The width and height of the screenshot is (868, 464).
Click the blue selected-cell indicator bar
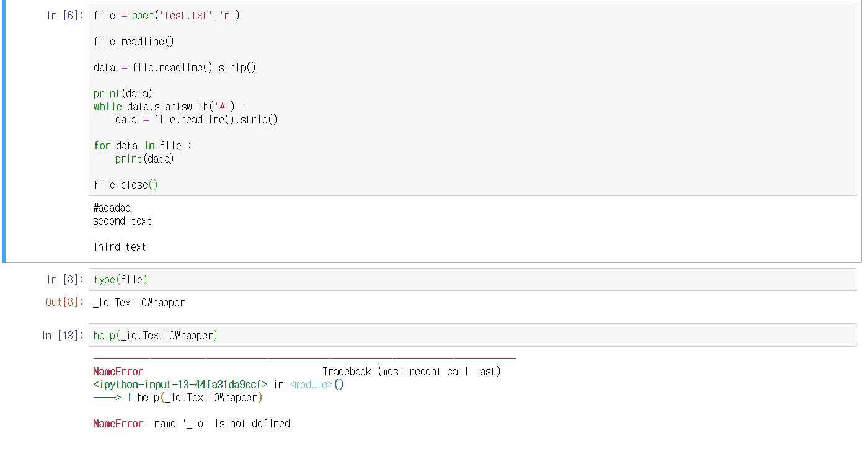[x=3, y=132]
